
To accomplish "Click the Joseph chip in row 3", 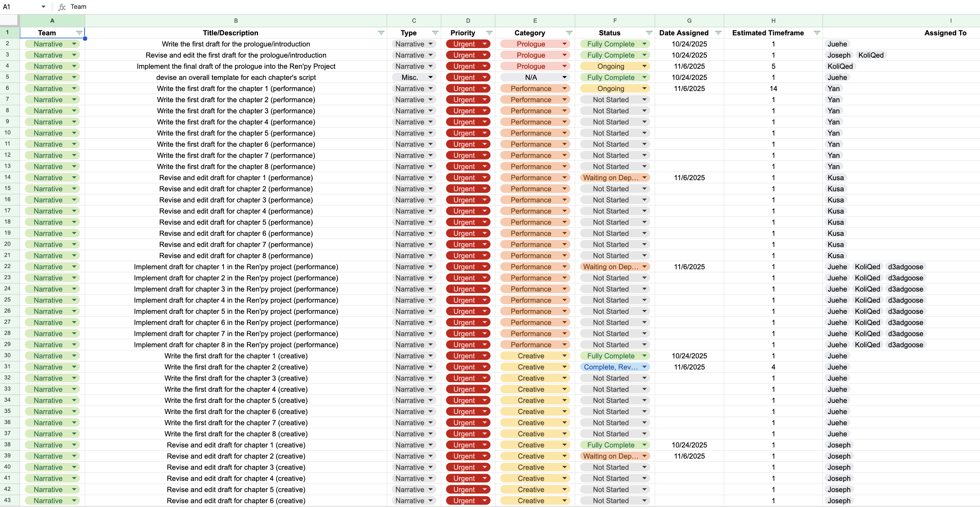I will click(x=839, y=55).
